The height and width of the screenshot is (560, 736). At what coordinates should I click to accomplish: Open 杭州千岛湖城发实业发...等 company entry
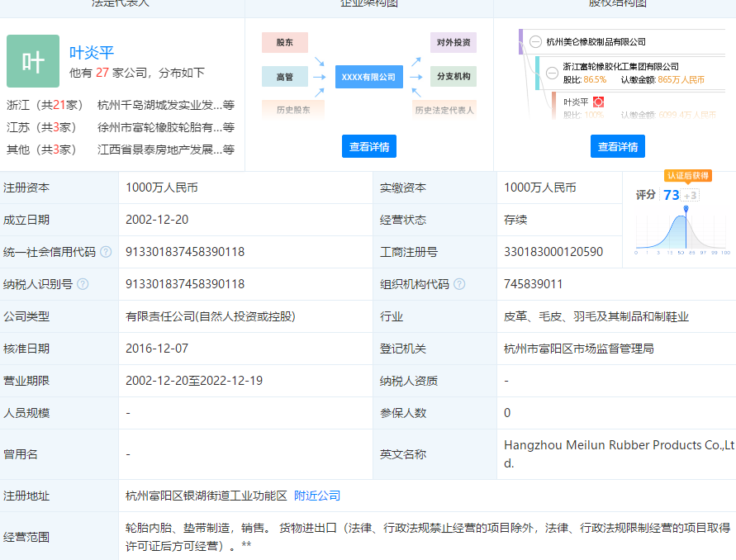(166, 105)
